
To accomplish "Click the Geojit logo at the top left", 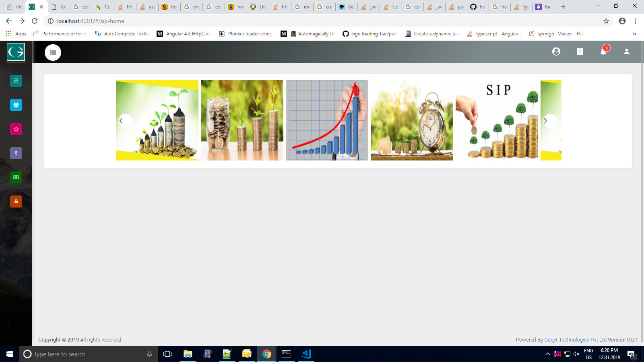I will pyautogui.click(x=15, y=51).
